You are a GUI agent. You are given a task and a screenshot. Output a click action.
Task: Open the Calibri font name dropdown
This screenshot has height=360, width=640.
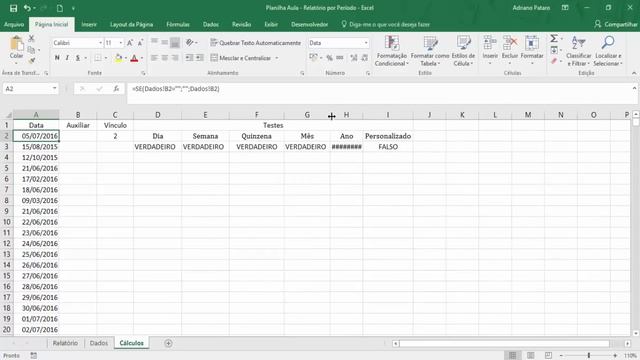tap(100, 43)
